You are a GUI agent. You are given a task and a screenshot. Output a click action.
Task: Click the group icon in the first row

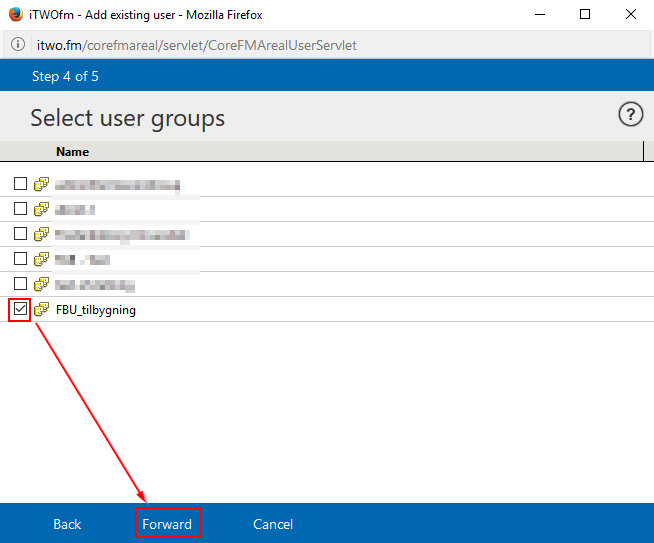pos(41,184)
